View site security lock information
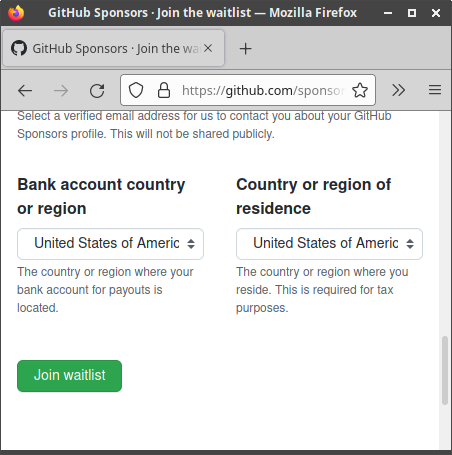The width and height of the screenshot is (452, 455). (x=164, y=90)
